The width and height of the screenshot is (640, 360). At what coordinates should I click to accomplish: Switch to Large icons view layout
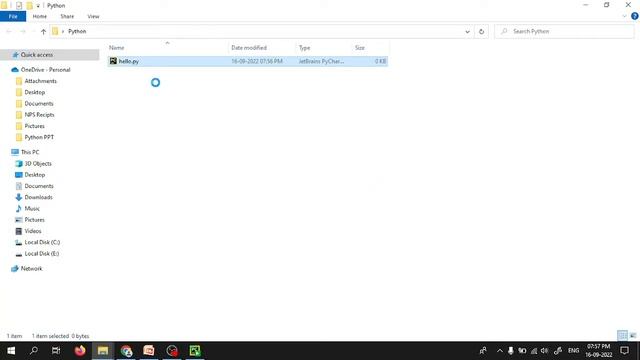click(x=633, y=336)
